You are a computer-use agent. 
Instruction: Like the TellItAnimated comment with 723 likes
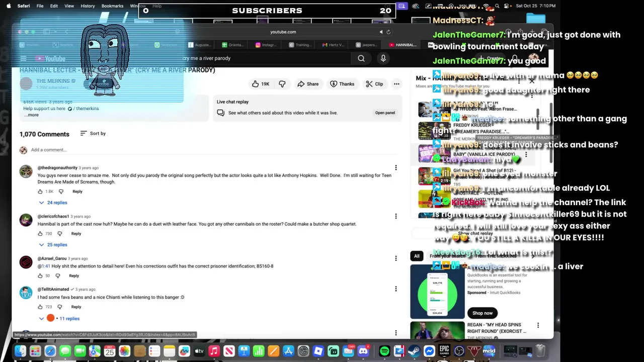pyautogui.click(x=40, y=307)
